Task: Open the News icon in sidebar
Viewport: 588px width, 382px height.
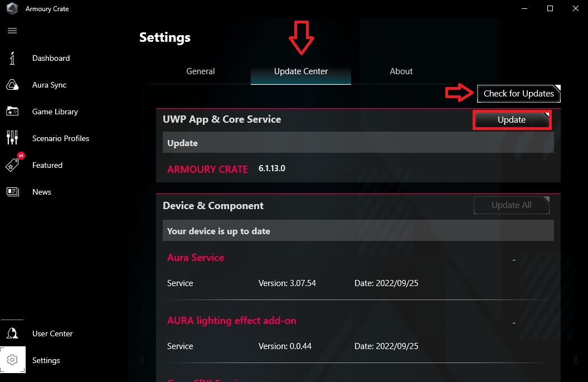Action: click(12, 192)
